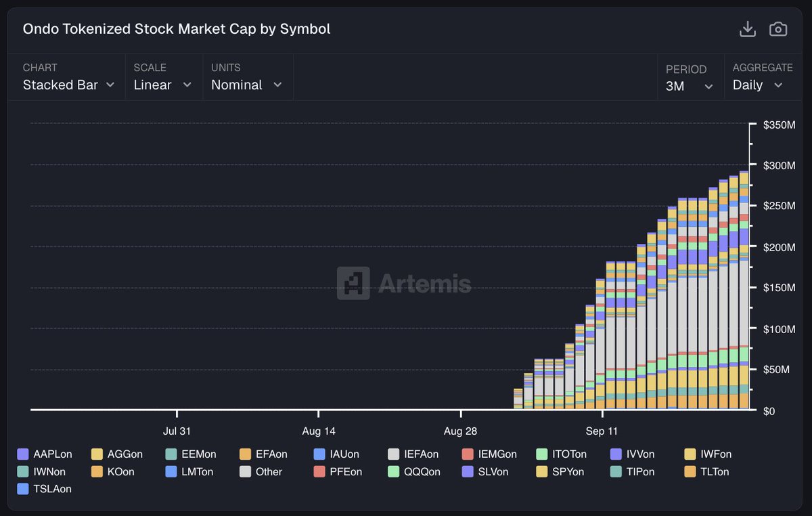Open the AGGREGATE dropdown set to Daily
This screenshot has width=812, height=516.
coord(758,85)
